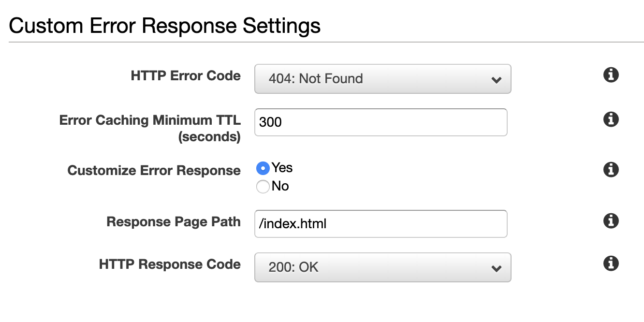Click the HTTP Error Code label
Viewport: 644px width, 322px height.
click(186, 75)
